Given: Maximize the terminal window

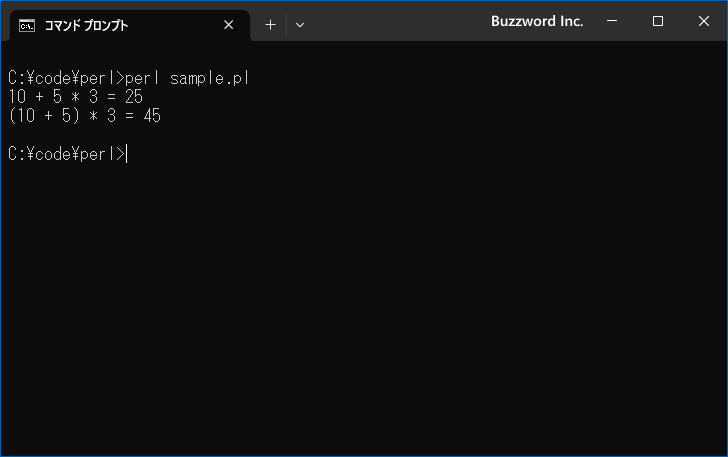Looking at the screenshot, I should (x=657, y=21).
